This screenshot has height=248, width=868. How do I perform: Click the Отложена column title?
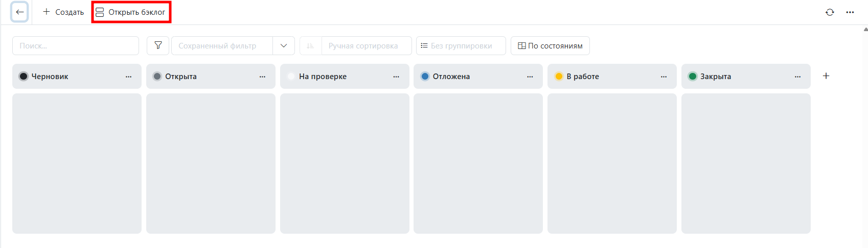pos(451,77)
